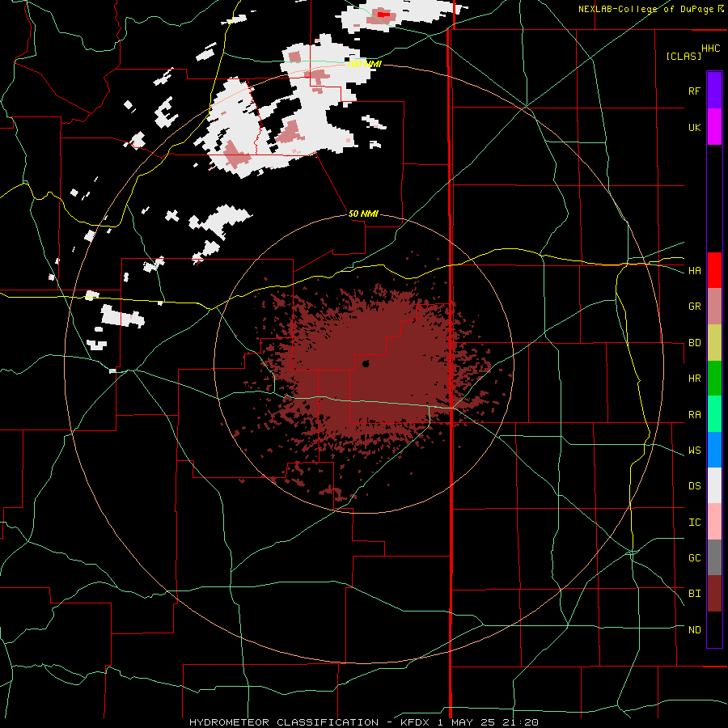The image size is (728, 728).
Task: Click the WS blue legend swatch
Action: (714, 450)
